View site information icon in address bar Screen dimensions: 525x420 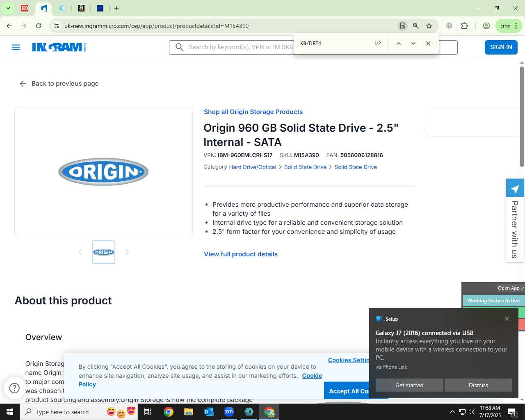point(56,26)
